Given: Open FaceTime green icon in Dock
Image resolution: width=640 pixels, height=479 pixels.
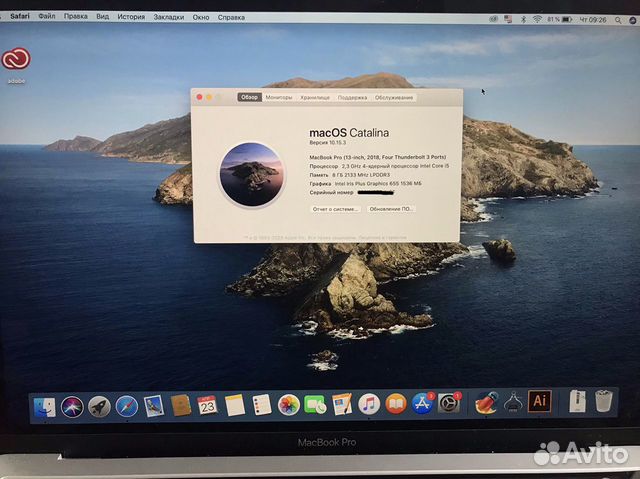Looking at the screenshot, I should (315, 405).
